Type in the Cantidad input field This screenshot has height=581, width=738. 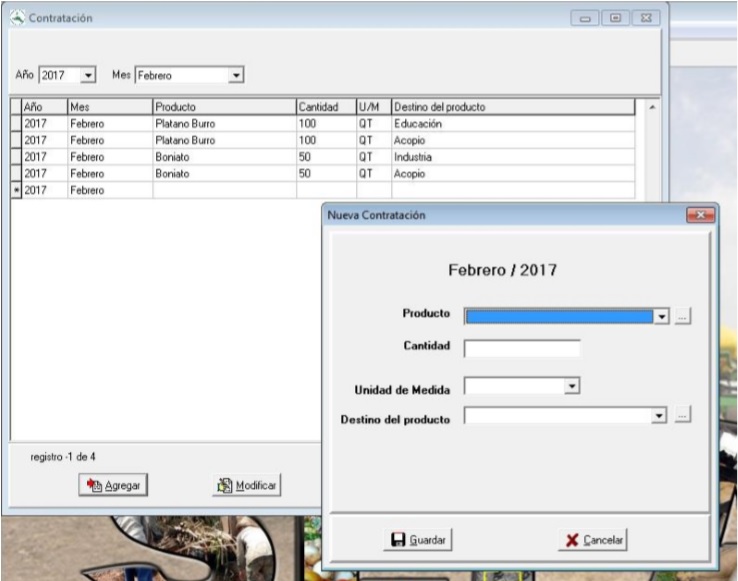tap(522, 348)
